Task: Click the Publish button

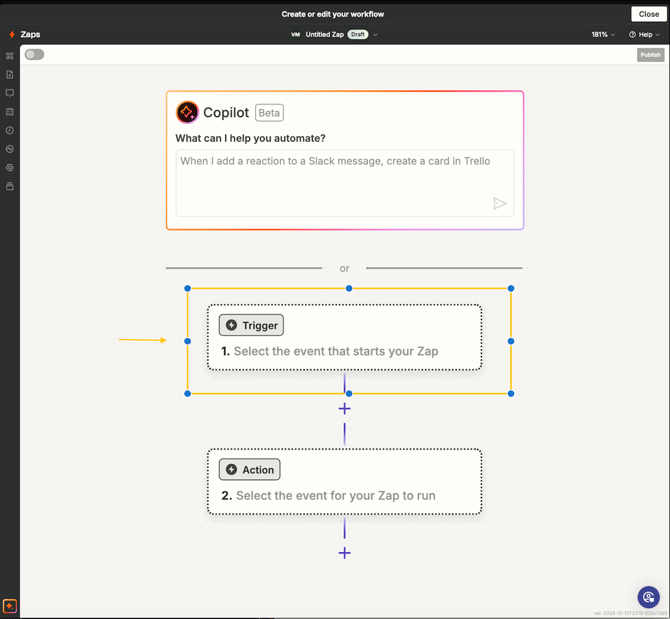Action: [x=650, y=55]
